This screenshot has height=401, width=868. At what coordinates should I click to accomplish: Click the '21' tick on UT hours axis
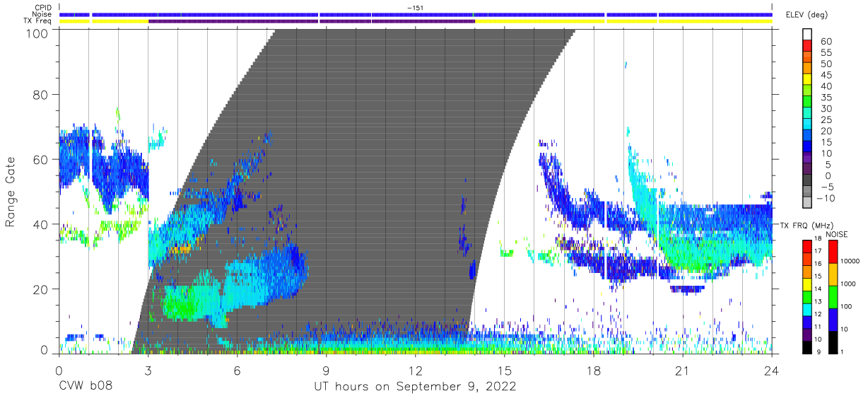click(x=682, y=370)
